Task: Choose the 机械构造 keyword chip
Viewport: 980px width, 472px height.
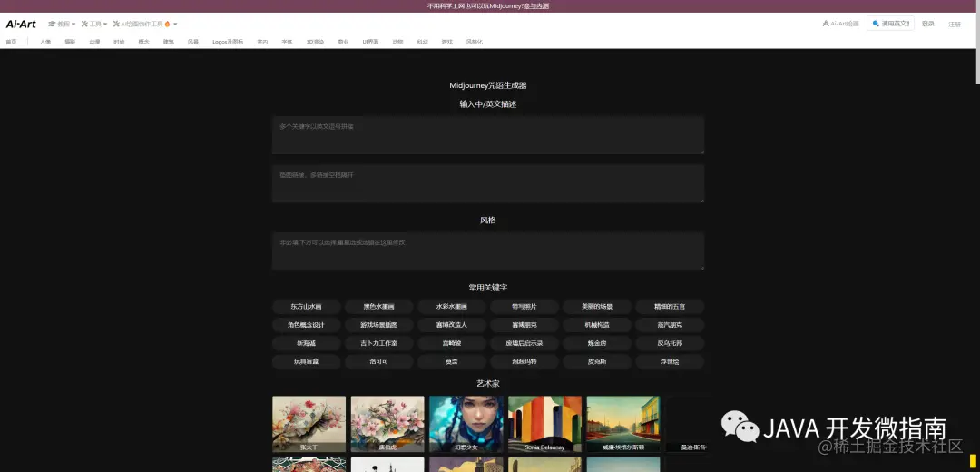Action: pyautogui.click(x=597, y=325)
